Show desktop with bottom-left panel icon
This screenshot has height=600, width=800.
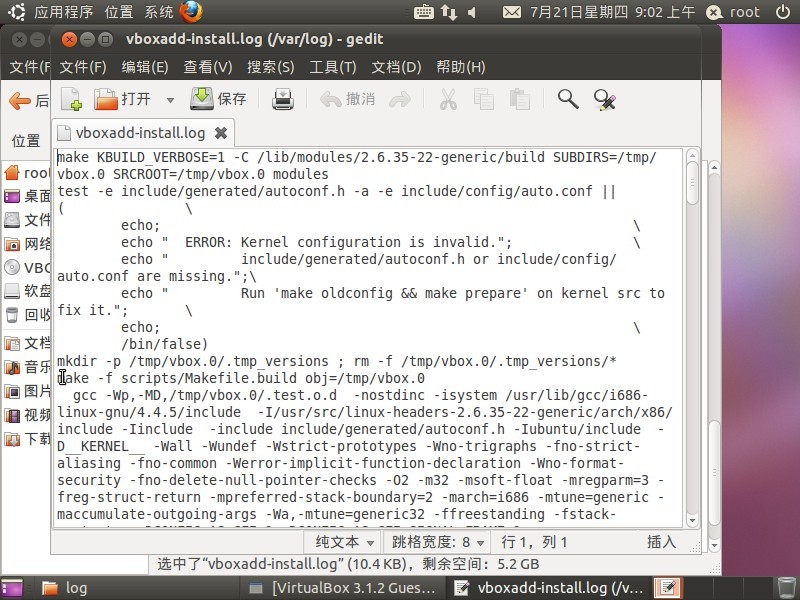click(x=12, y=588)
